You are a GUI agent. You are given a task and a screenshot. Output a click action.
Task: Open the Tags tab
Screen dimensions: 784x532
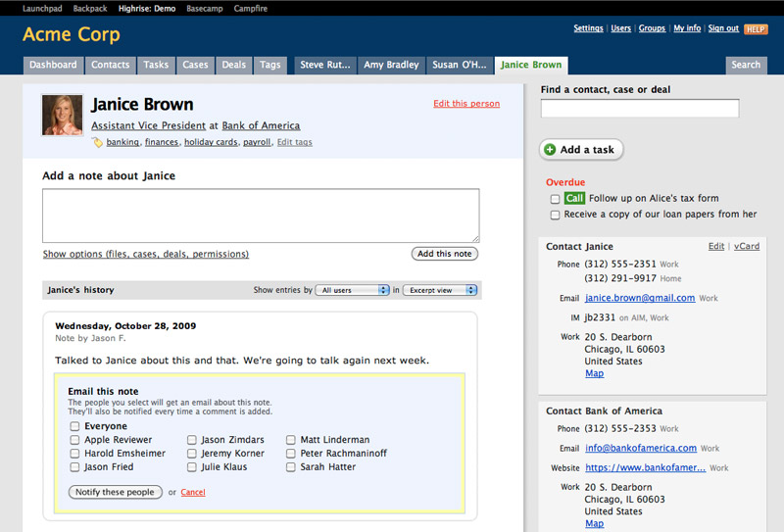(270, 65)
